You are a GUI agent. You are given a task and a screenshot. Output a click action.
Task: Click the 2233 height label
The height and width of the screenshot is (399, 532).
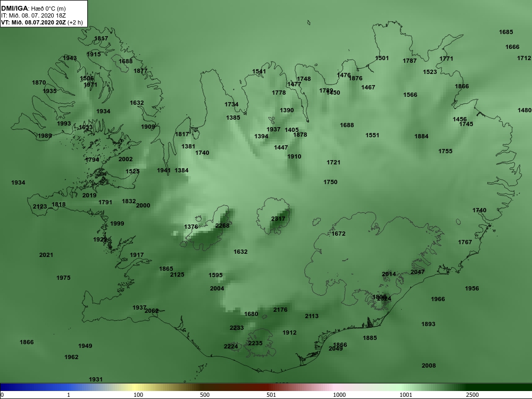pyautogui.click(x=237, y=328)
